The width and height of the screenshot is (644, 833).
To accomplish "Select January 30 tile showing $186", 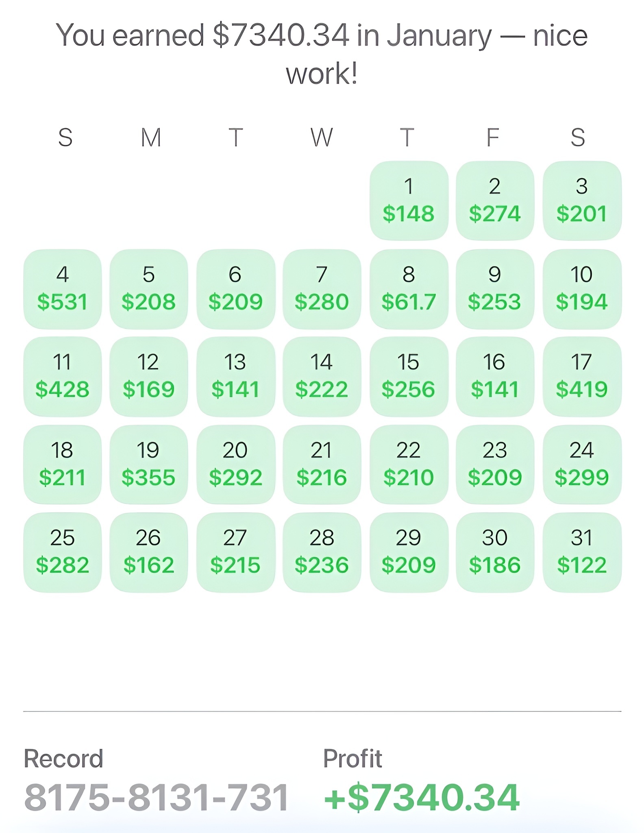I will point(495,552).
